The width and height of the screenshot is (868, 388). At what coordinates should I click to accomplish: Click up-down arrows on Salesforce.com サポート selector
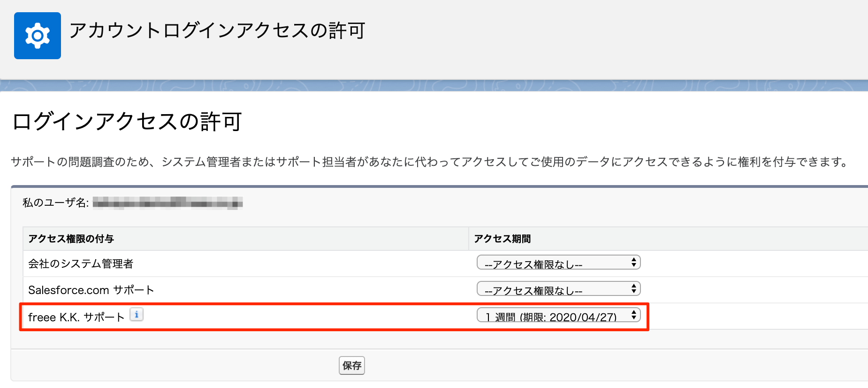pyautogui.click(x=633, y=288)
